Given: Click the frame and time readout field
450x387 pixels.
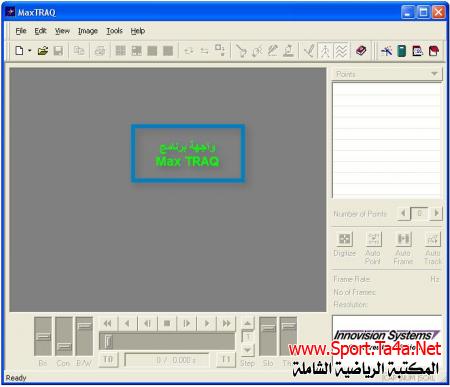Looking at the screenshot, I should [167, 360].
